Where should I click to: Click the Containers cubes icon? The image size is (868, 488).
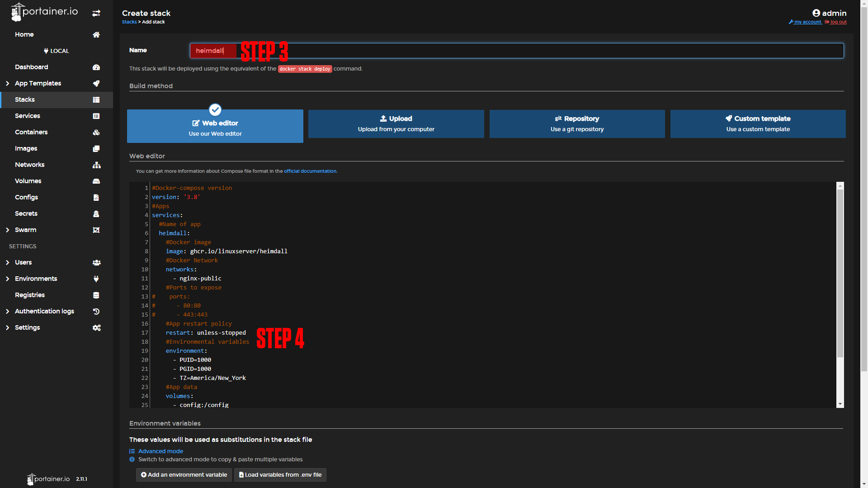(x=96, y=133)
